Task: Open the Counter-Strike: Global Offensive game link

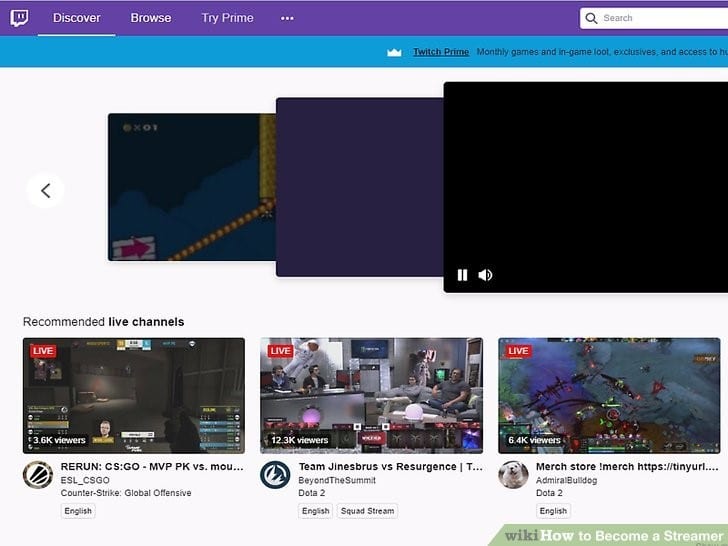Action: pyautogui.click(x=126, y=493)
